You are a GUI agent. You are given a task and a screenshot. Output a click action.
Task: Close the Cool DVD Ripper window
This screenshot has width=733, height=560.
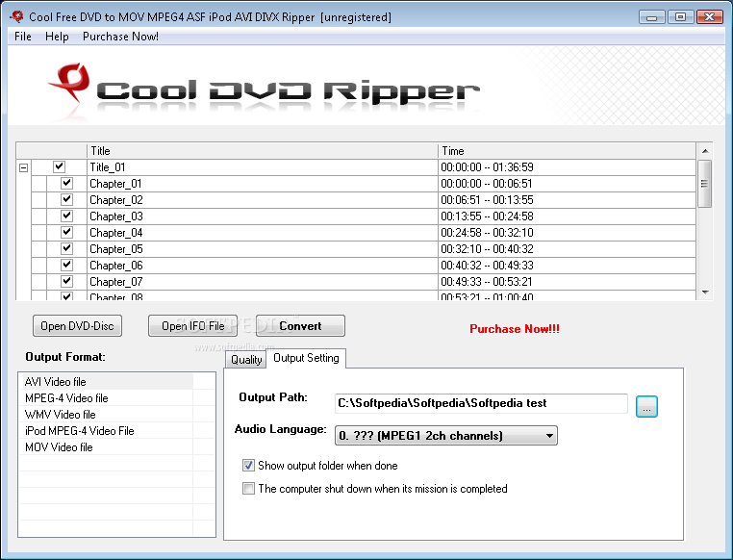(x=710, y=17)
